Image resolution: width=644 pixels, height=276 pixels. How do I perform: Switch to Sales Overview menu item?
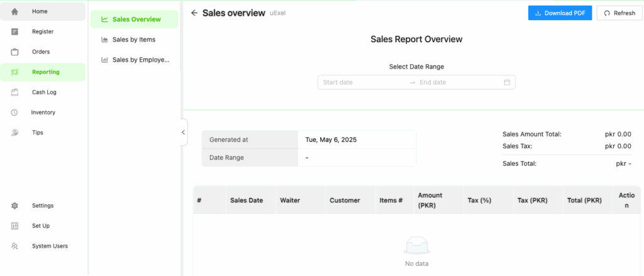pos(135,19)
